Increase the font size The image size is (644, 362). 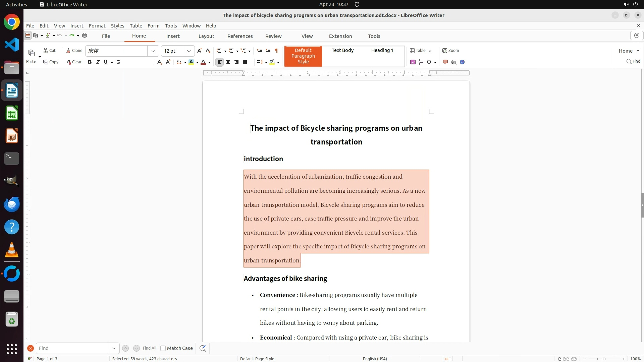click(200, 51)
